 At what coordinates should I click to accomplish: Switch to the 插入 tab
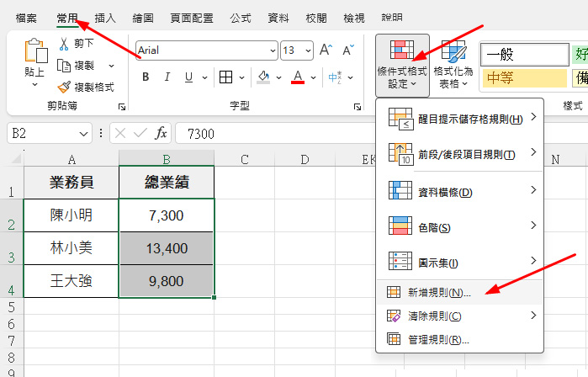coord(105,18)
